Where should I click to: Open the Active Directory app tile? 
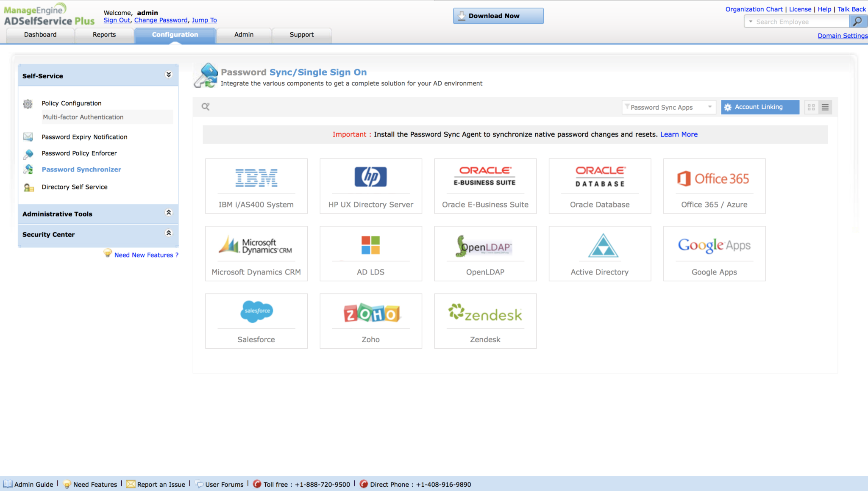[x=599, y=253]
